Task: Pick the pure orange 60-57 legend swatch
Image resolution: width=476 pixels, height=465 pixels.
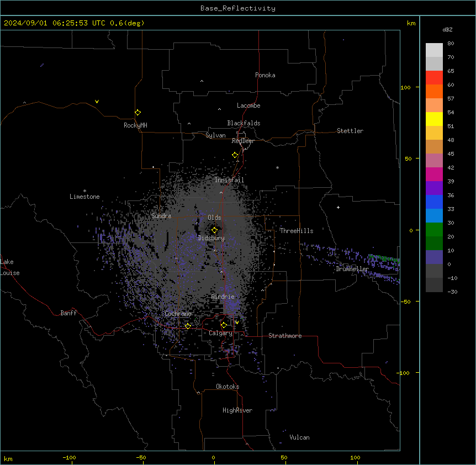Action: click(x=434, y=91)
